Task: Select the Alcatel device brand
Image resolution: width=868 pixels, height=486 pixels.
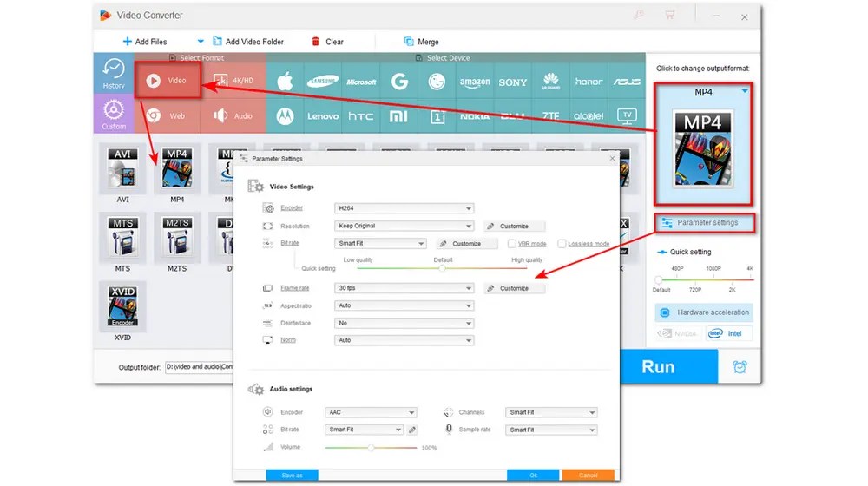Action: [x=589, y=116]
